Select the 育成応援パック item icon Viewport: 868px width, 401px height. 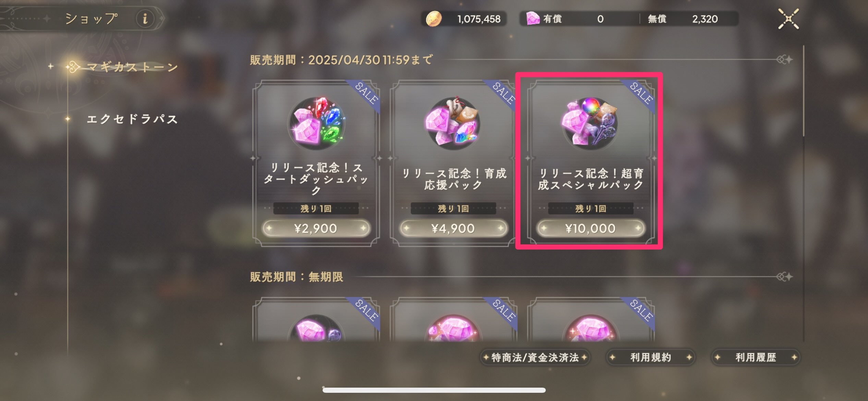[x=453, y=123]
